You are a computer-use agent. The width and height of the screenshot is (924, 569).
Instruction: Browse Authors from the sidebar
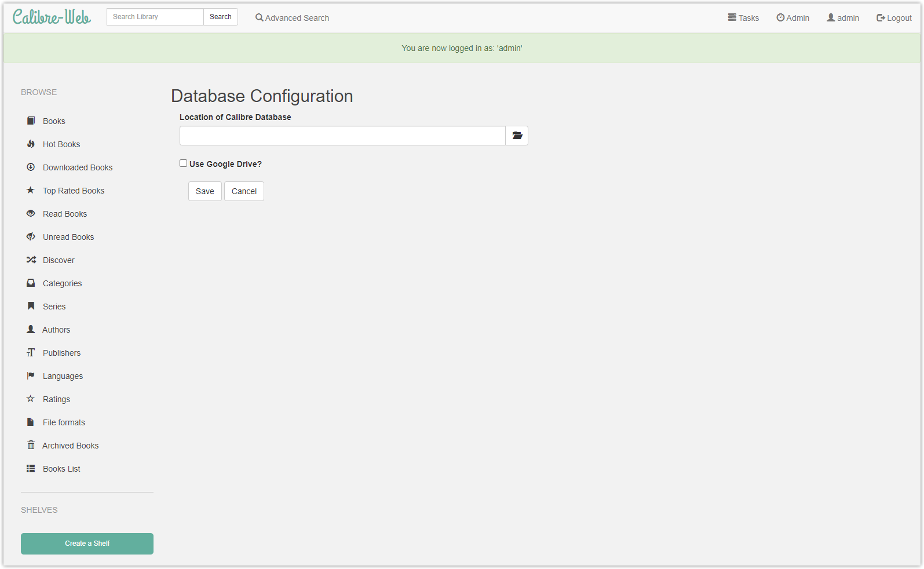(56, 330)
